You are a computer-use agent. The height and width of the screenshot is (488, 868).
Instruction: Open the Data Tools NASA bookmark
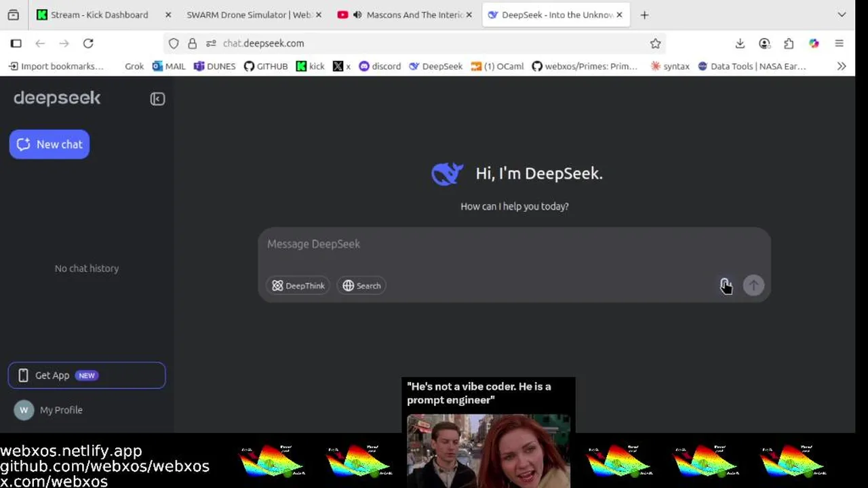(x=751, y=66)
